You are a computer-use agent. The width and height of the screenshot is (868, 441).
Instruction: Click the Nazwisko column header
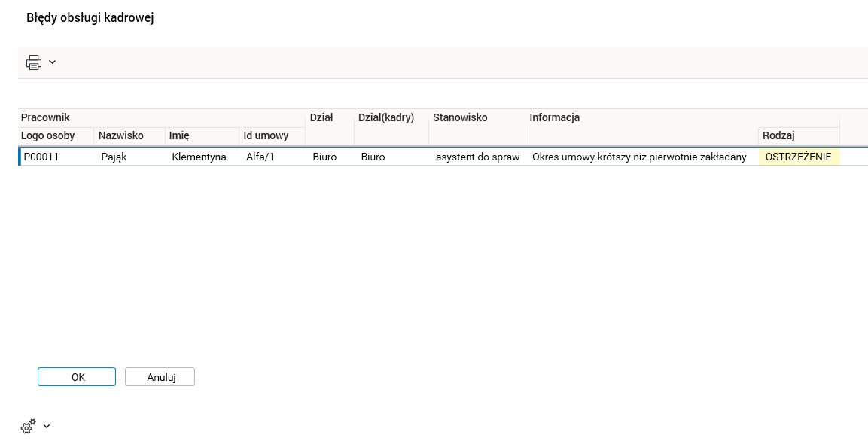(x=129, y=136)
